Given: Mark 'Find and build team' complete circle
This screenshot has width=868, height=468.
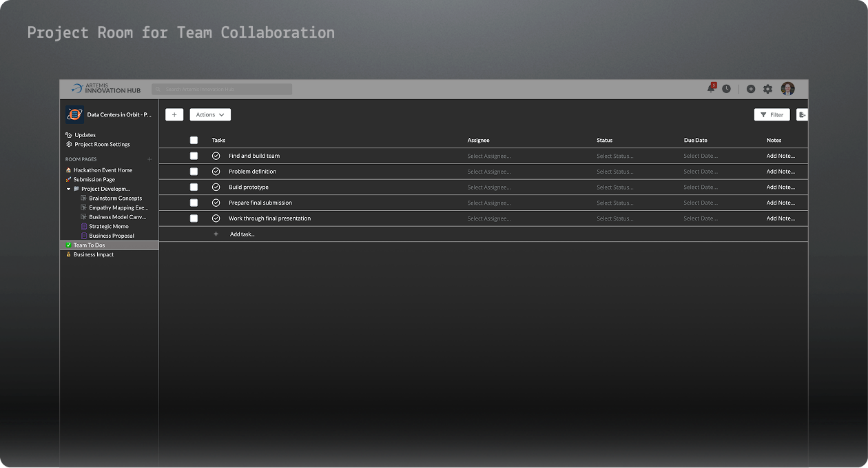Looking at the screenshot, I should [x=216, y=156].
